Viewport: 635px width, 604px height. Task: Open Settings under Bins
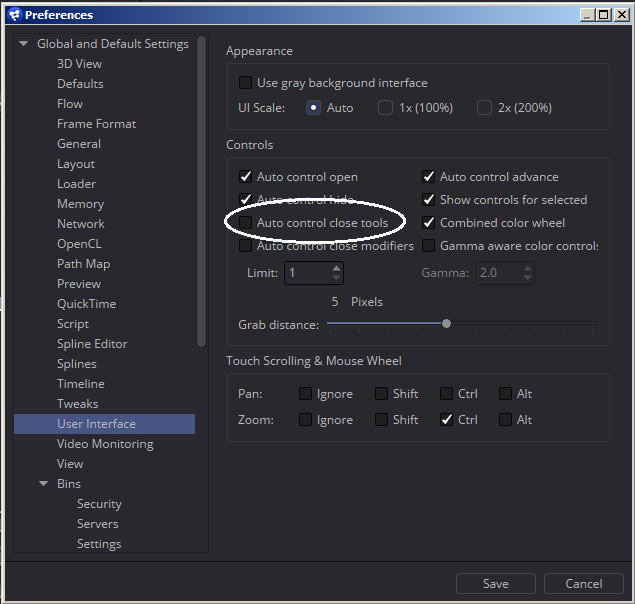(99, 544)
